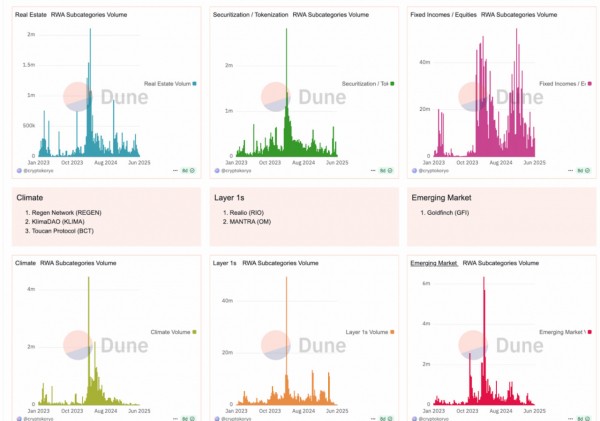The height and width of the screenshot is (421, 600).
Task: Click the author avatar under Real Estate chart
Action: (19, 171)
